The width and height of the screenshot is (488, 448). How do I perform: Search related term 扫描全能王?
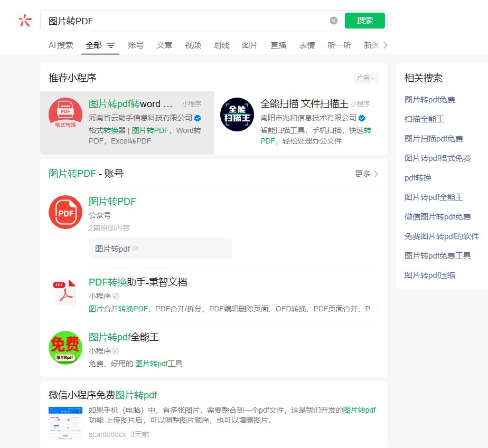coord(424,119)
